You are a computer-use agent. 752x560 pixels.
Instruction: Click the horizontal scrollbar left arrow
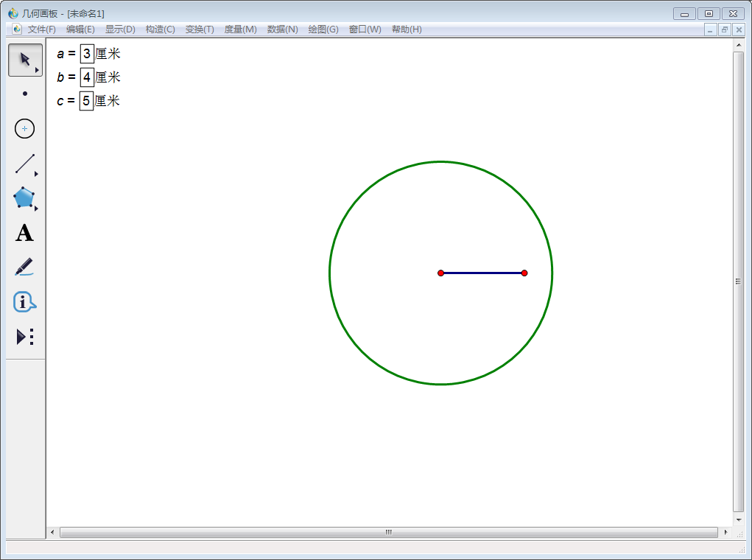52,532
